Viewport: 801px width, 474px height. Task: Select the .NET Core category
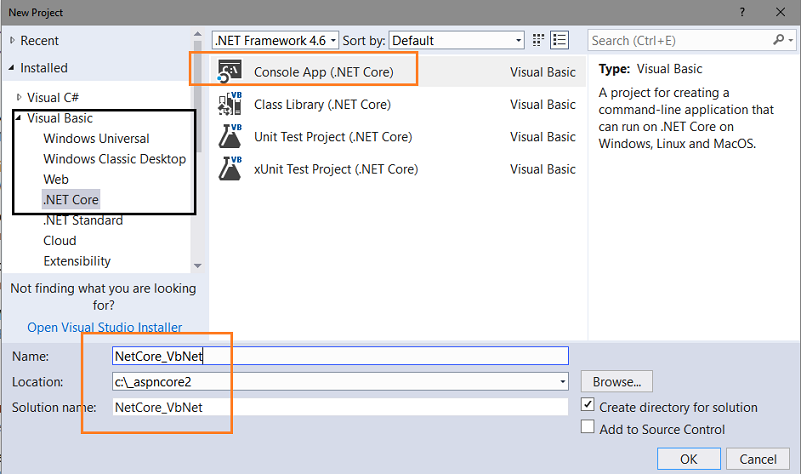coord(70,200)
